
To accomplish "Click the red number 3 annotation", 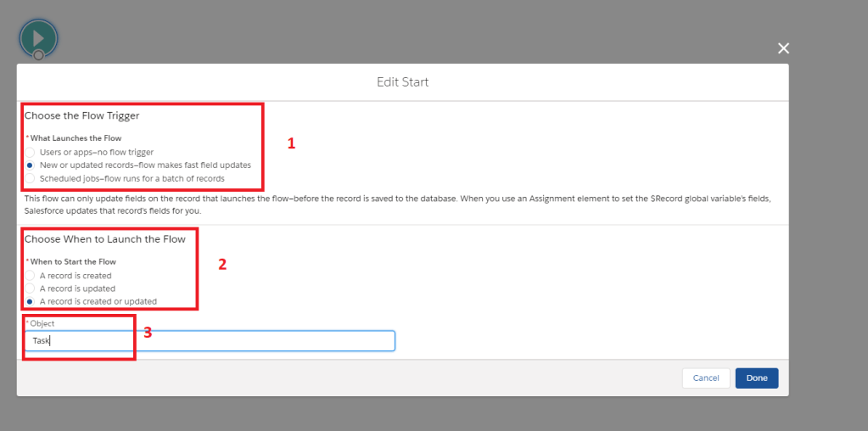I will (147, 333).
